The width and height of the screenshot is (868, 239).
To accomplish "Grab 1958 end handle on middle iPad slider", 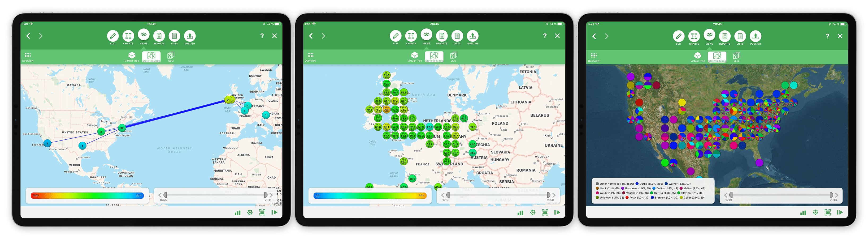I will [x=548, y=195].
